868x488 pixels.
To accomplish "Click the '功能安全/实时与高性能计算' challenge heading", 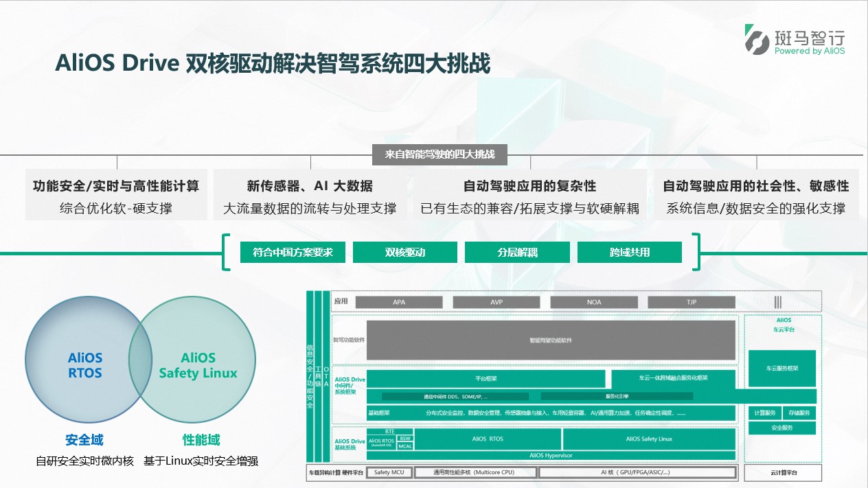I will (x=116, y=186).
